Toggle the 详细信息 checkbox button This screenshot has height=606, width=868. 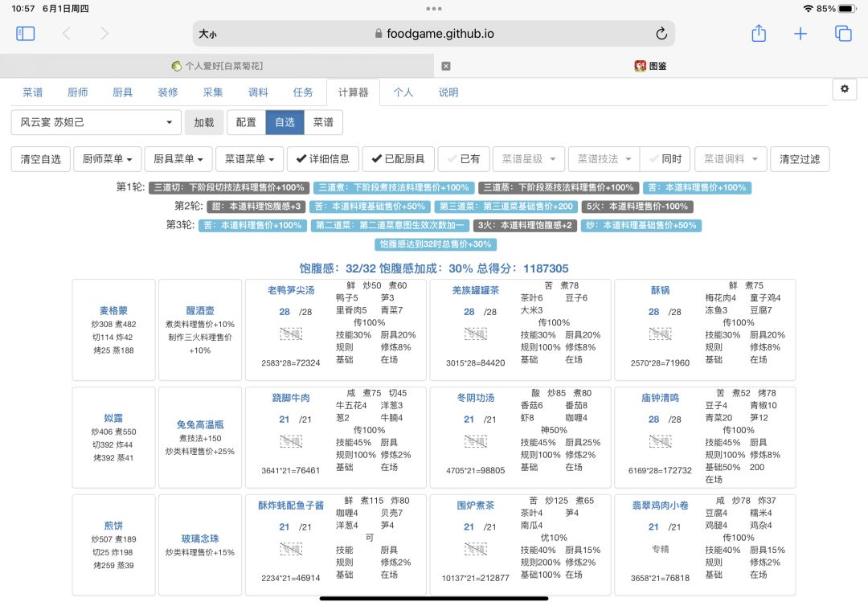(x=323, y=159)
